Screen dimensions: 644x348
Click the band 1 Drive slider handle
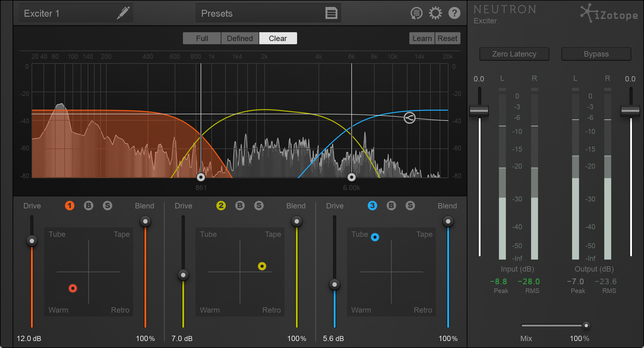pos(32,241)
